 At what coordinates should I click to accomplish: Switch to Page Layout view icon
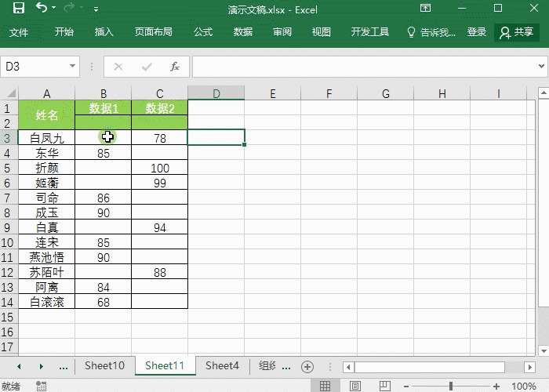tap(354, 386)
